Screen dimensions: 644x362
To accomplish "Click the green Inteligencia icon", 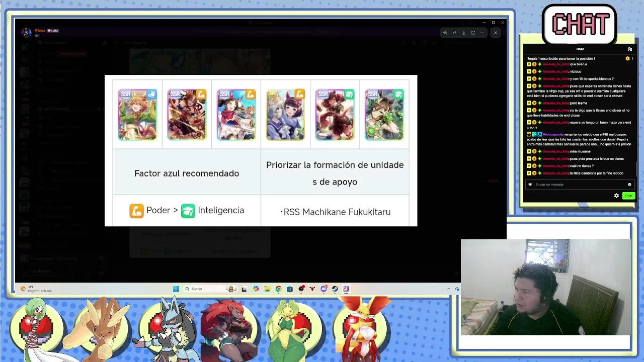I will (x=188, y=211).
